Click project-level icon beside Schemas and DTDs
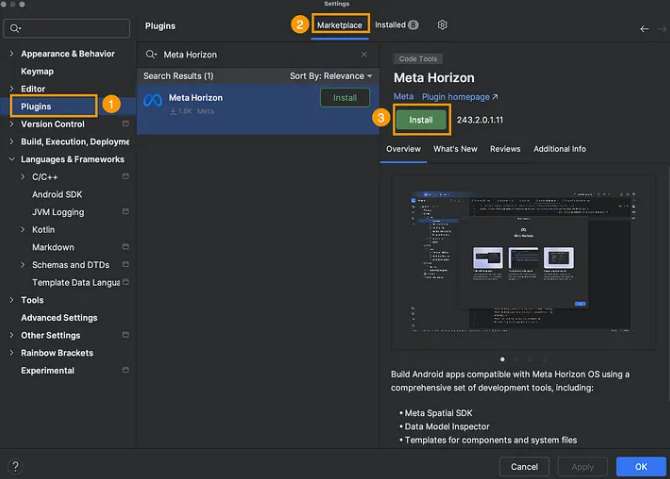670x479 pixels. (126, 264)
